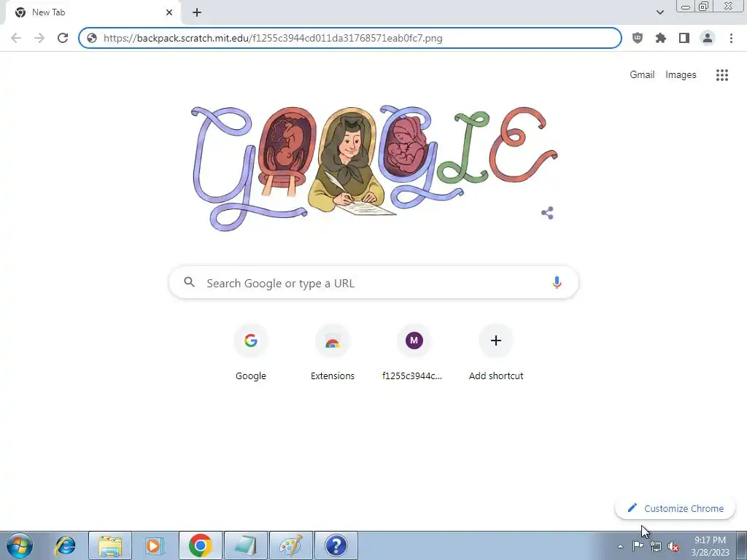The width and height of the screenshot is (747, 560).
Task: Go back to previous page
Action: click(x=16, y=38)
